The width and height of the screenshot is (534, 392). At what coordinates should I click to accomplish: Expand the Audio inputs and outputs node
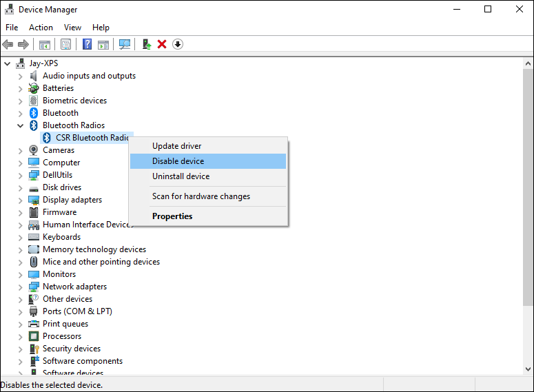pyautogui.click(x=20, y=76)
